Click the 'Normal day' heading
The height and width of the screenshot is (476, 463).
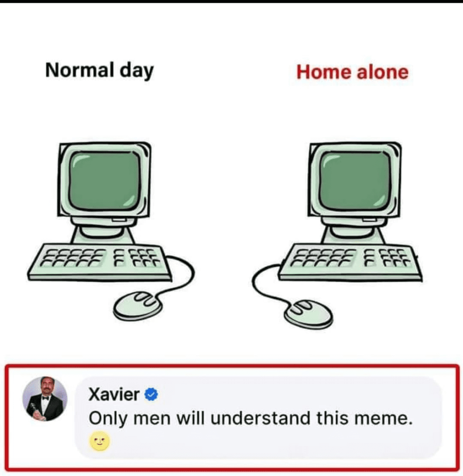click(99, 70)
